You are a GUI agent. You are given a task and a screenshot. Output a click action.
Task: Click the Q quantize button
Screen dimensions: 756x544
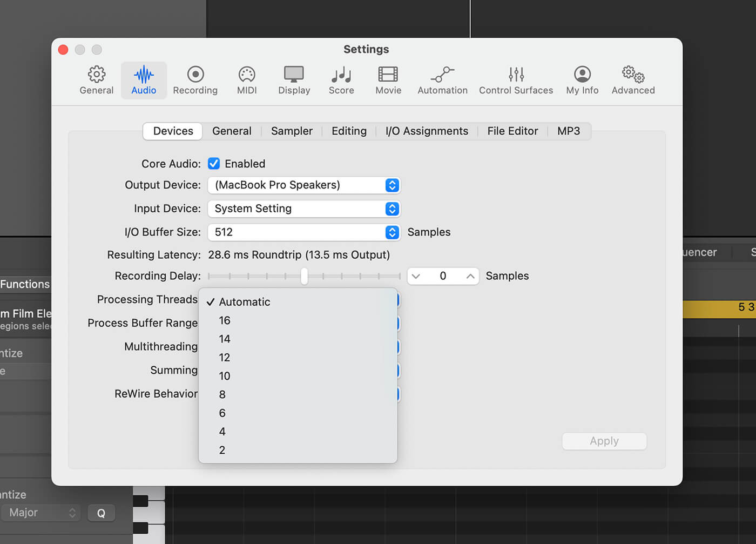[x=101, y=513]
